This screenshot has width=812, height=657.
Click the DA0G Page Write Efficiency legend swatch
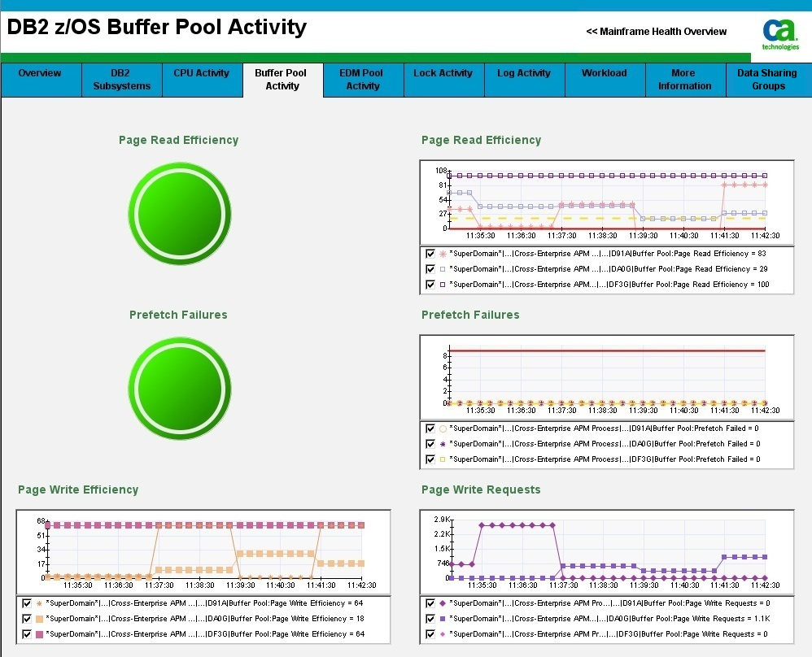(39, 619)
